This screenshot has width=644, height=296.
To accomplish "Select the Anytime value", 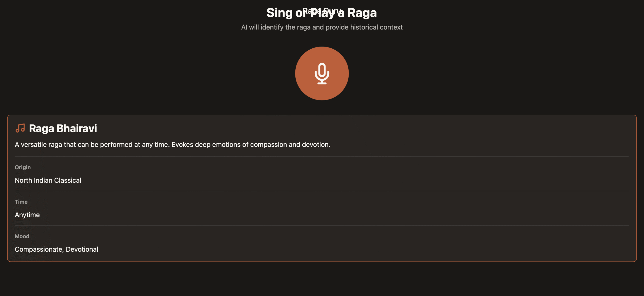I will pyautogui.click(x=27, y=215).
